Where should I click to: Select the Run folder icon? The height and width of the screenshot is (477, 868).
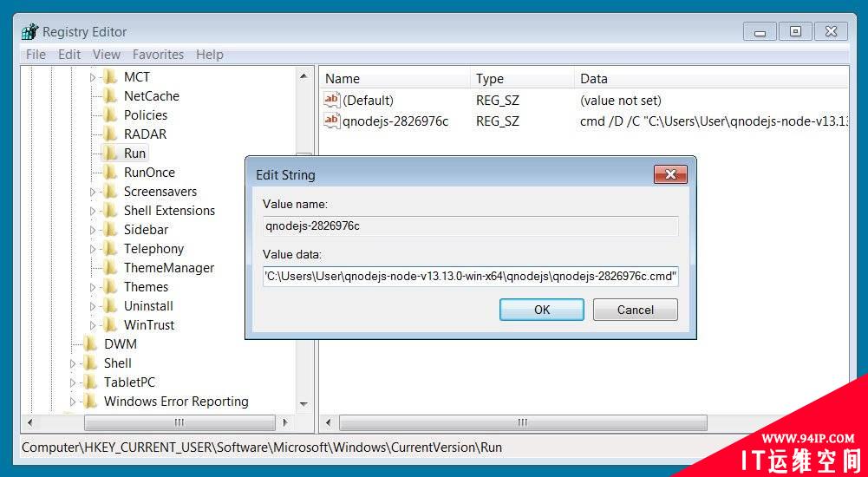[x=110, y=154]
